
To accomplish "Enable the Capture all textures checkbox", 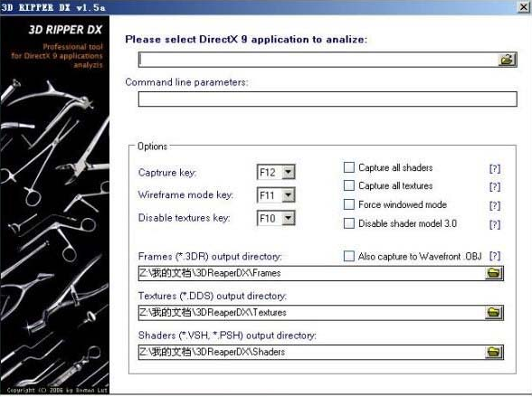I will point(349,185).
